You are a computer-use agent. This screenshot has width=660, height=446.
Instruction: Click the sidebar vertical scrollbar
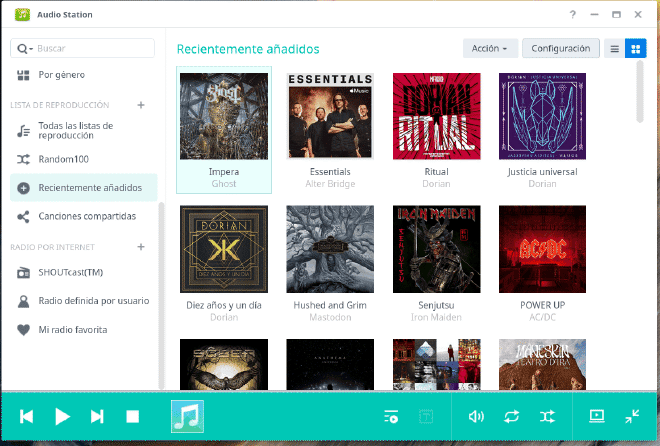tap(161, 296)
